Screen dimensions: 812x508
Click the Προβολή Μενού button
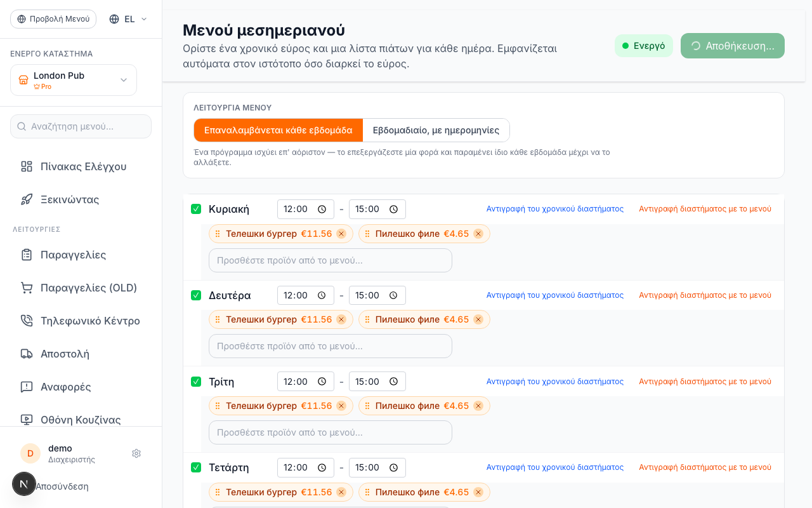pos(53,19)
